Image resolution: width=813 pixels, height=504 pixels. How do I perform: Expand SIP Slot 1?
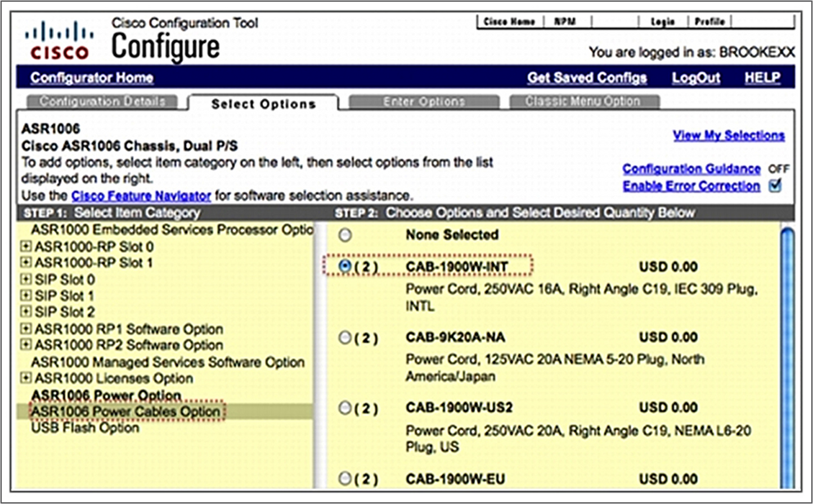pyautogui.click(x=26, y=295)
